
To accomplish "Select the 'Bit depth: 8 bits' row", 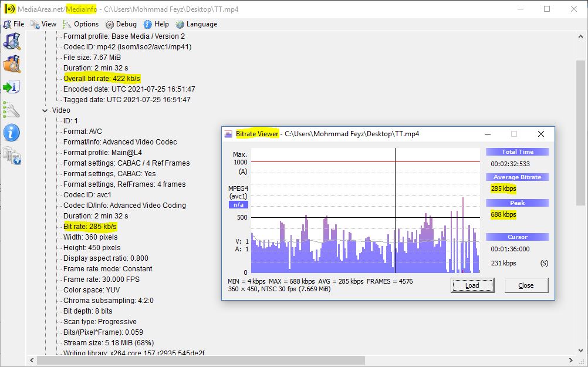I will [x=88, y=311].
